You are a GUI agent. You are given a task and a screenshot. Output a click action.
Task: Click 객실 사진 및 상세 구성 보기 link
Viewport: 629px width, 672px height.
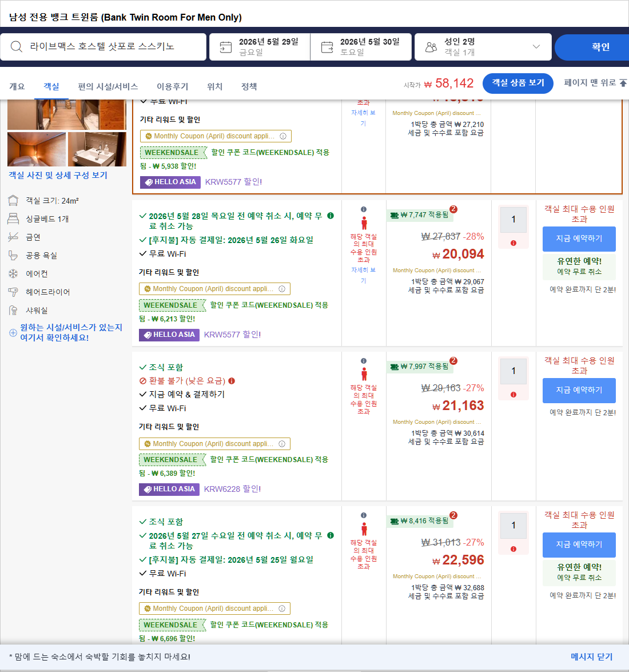click(x=58, y=175)
